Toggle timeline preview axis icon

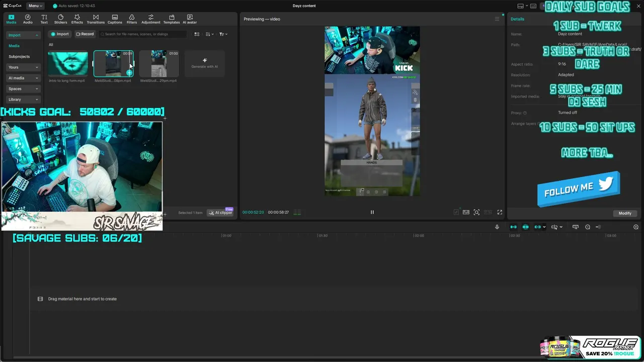click(x=576, y=227)
